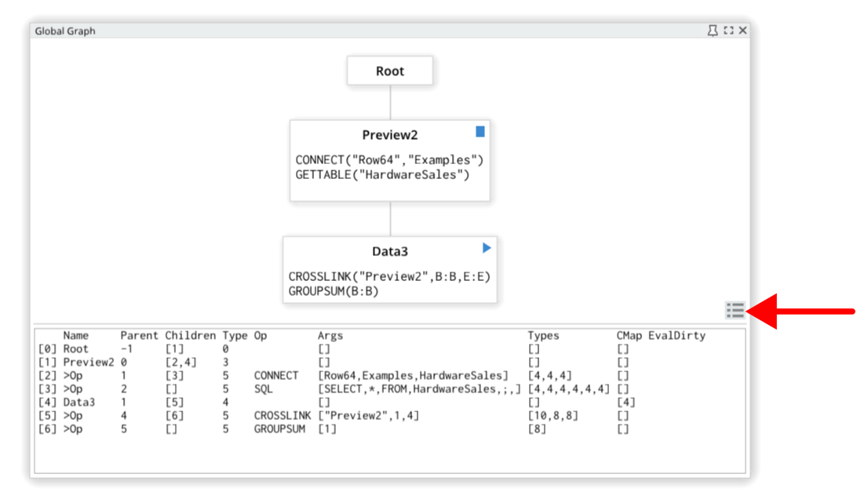Click the CROSSLINK("Preview2",B:B,E:E) formula line

(x=390, y=276)
